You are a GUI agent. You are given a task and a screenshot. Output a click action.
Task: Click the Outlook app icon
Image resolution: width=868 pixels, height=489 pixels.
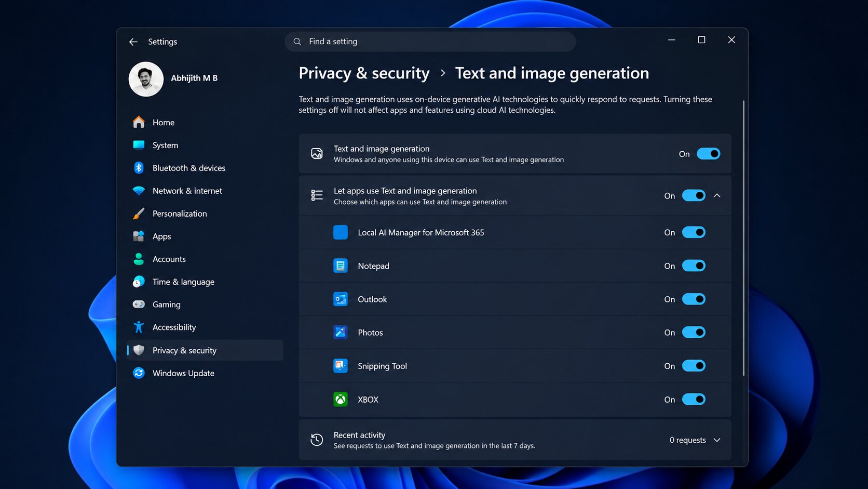[341, 299]
